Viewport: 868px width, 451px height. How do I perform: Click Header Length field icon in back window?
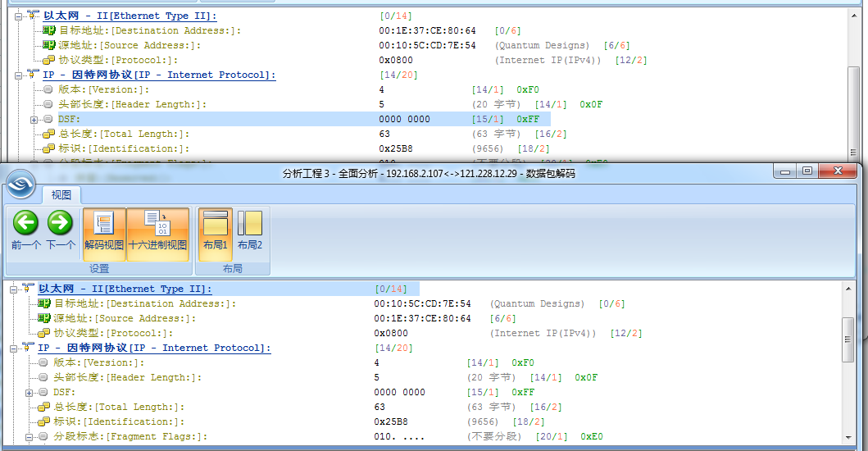[48, 104]
